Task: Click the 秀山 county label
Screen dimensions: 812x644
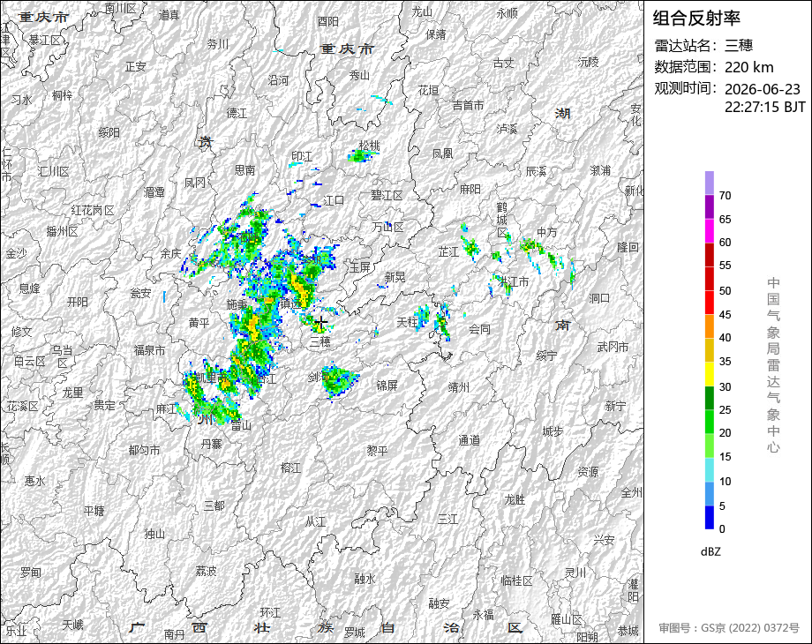Action: coord(359,76)
